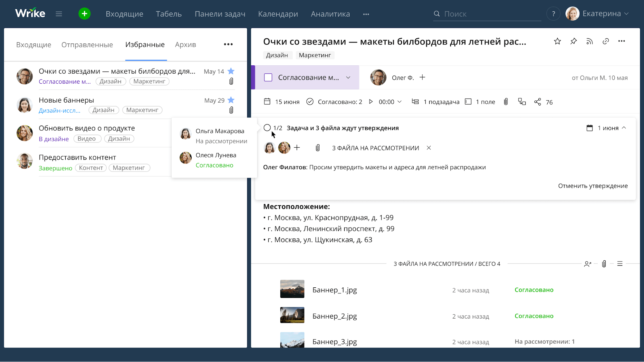Image resolution: width=644 pixels, height=362 pixels.
Task: Toggle the approval circle next to 1/2
Action: point(267,128)
